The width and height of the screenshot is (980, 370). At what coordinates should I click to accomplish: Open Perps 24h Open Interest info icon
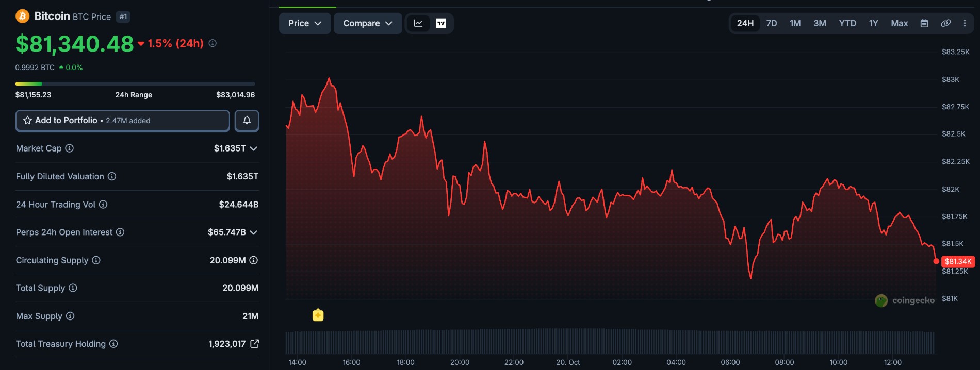pos(120,232)
